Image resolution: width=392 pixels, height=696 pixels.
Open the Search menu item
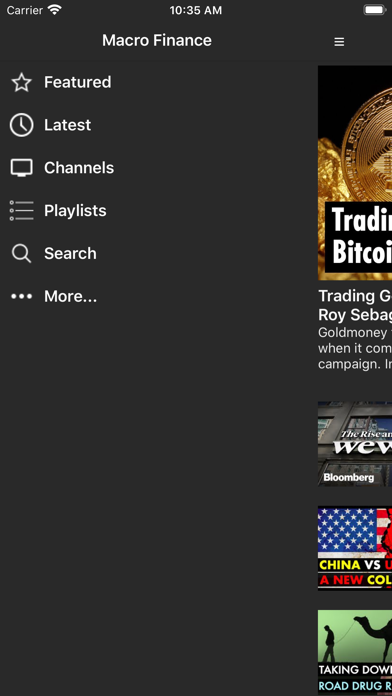[x=70, y=253]
